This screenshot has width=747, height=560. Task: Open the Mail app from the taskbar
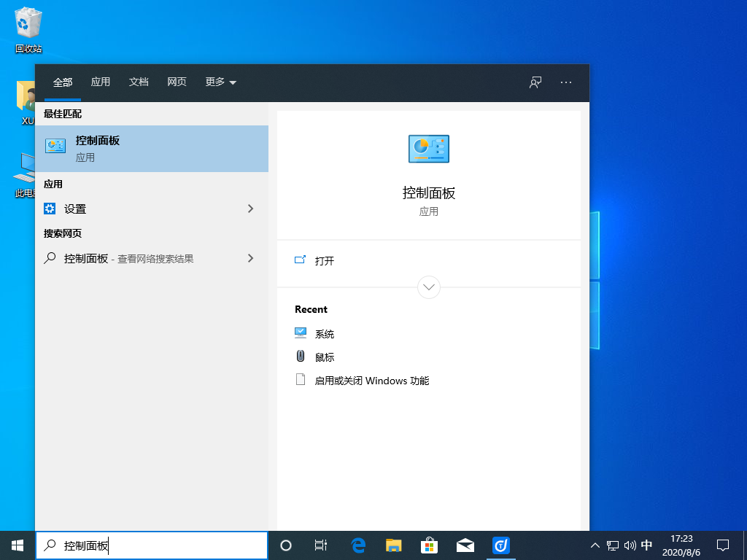pos(465,545)
